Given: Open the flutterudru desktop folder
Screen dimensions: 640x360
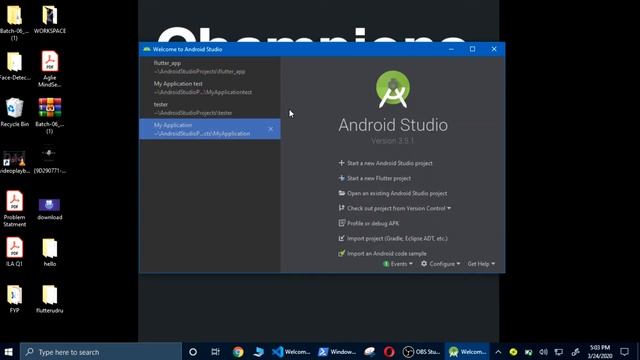Looking at the screenshot, I should (50, 298).
